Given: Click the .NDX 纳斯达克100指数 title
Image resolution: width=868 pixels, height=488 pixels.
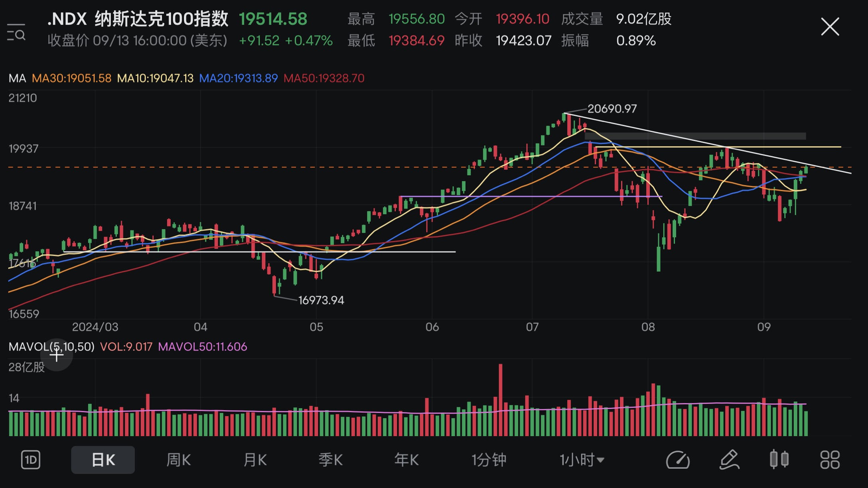Looking at the screenshot, I should point(138,19).
